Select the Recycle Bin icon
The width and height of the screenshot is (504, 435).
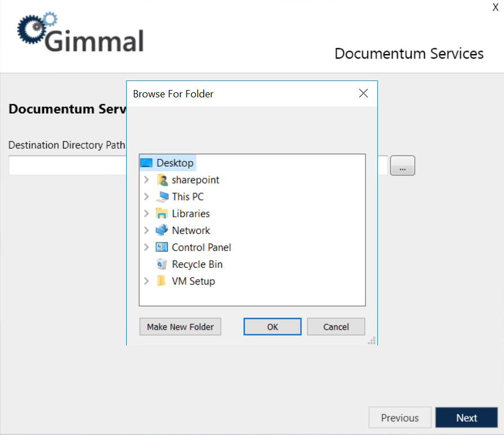coord(162,264)
